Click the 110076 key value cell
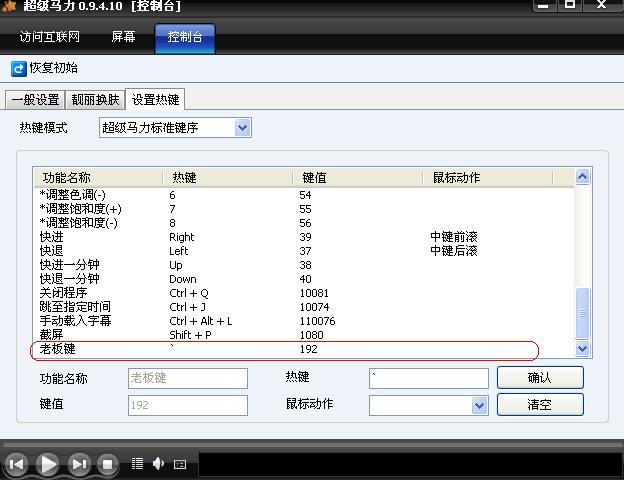 click(x=318, y=321)
